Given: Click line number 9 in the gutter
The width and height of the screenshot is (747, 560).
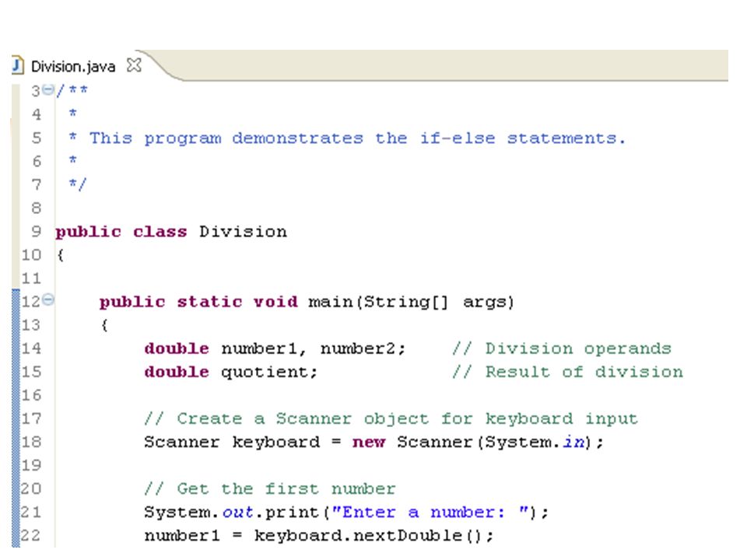Looking at the screenshot, I should [x=37, y=232].
